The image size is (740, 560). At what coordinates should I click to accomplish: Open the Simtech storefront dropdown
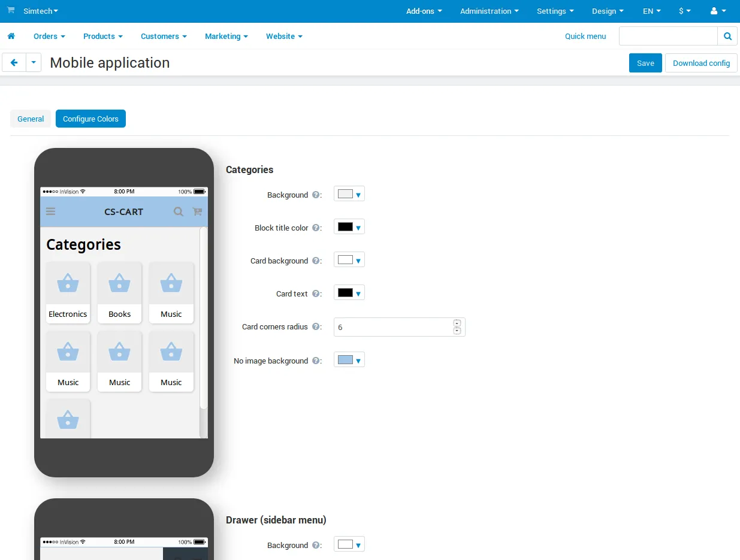point(41,11)
